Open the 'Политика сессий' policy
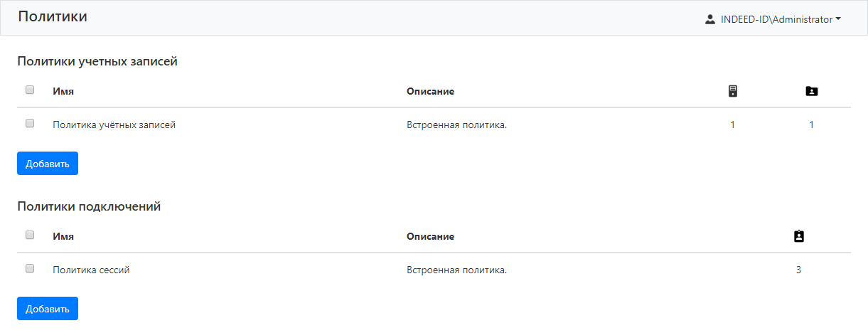Viewport: 868px width, 333px height. pos(91,270)
